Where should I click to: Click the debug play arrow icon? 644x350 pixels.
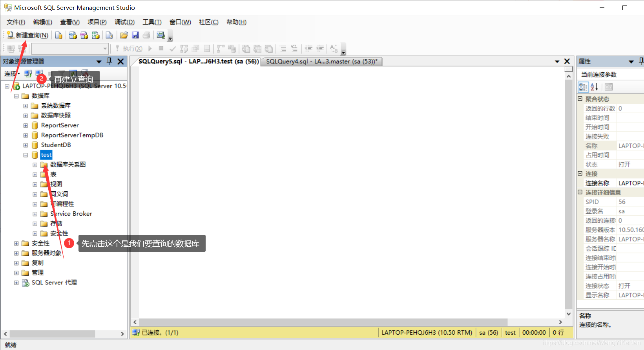[x=150, y=49]
